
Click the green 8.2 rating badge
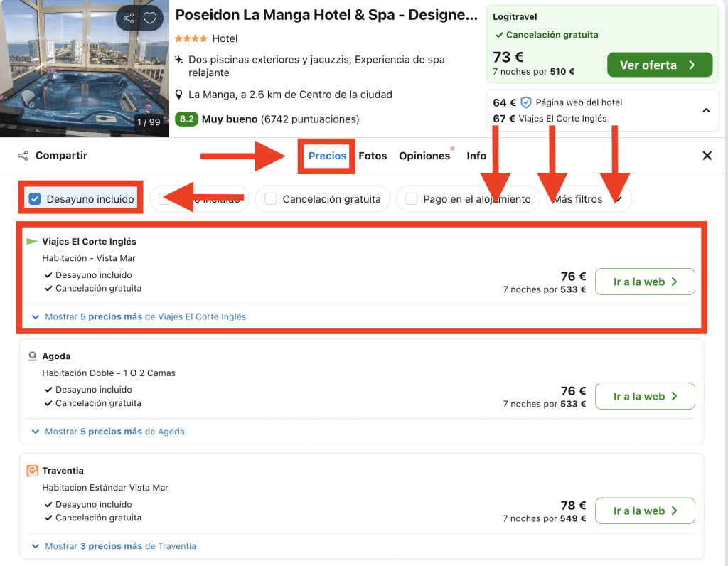[x=186, y=119]
